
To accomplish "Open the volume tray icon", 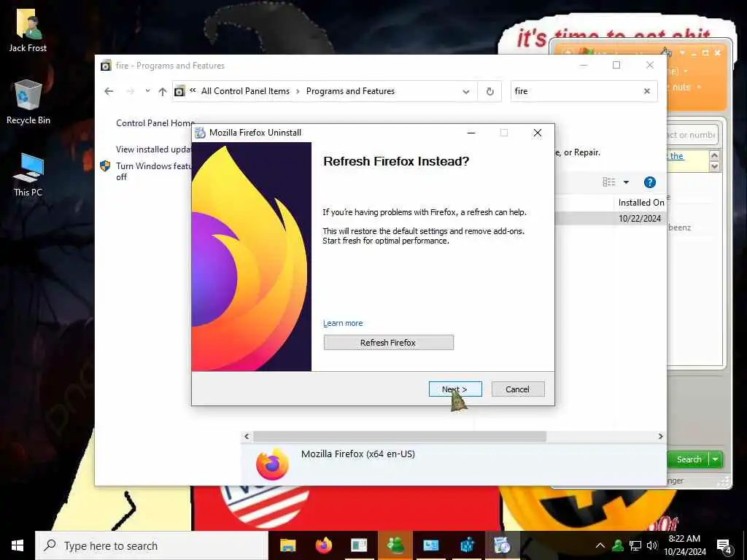I will point(652,545).
